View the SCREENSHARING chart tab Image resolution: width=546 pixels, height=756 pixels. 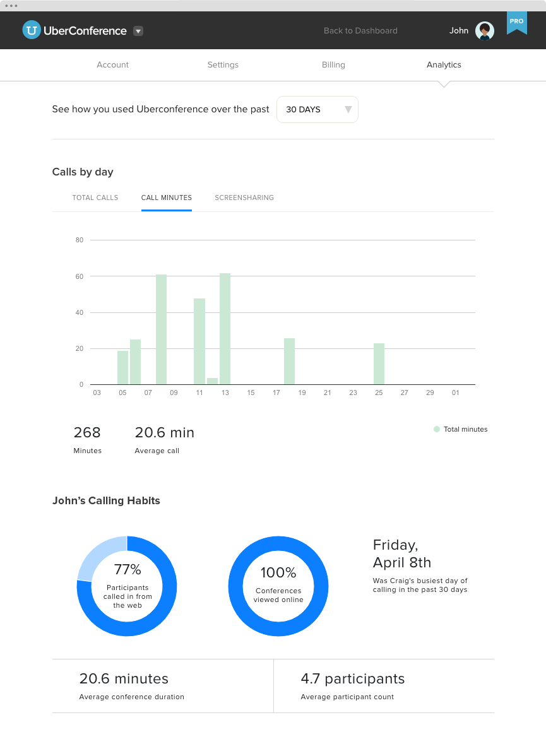tap(244, 198)
